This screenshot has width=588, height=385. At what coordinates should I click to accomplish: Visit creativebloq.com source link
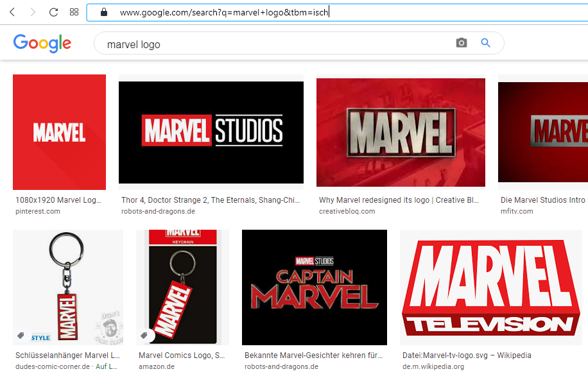347,212
